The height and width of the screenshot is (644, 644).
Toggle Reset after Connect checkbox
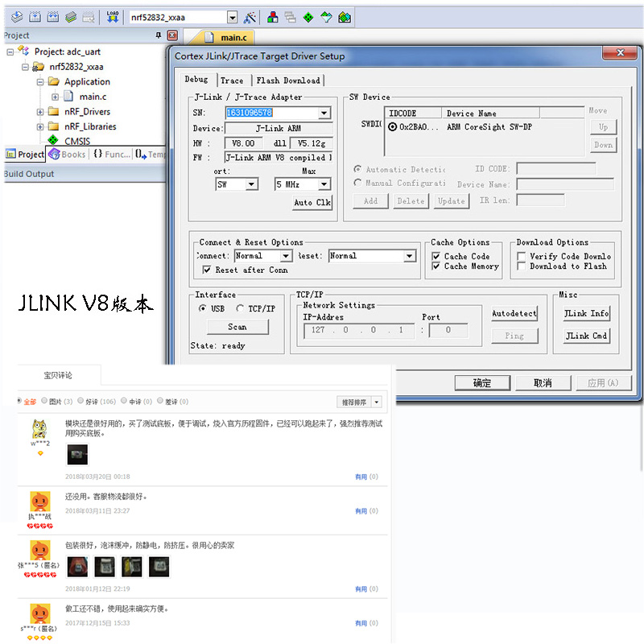[x=207, y=270]
